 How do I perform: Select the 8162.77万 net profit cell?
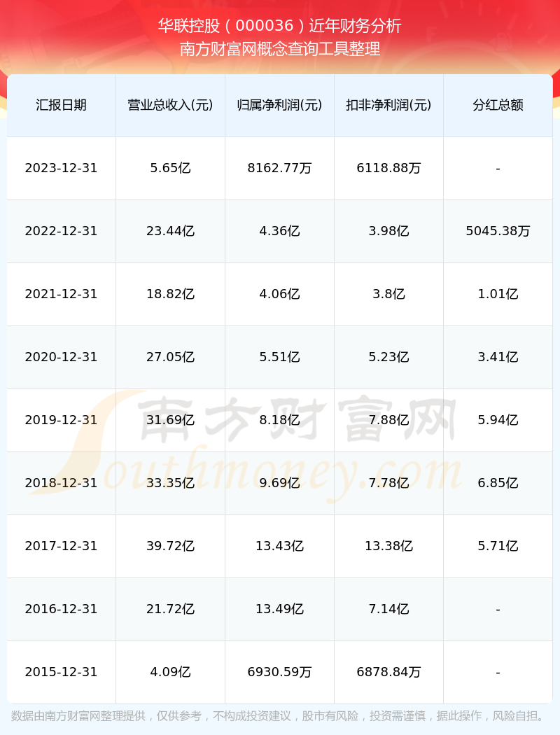click(280, 168)
